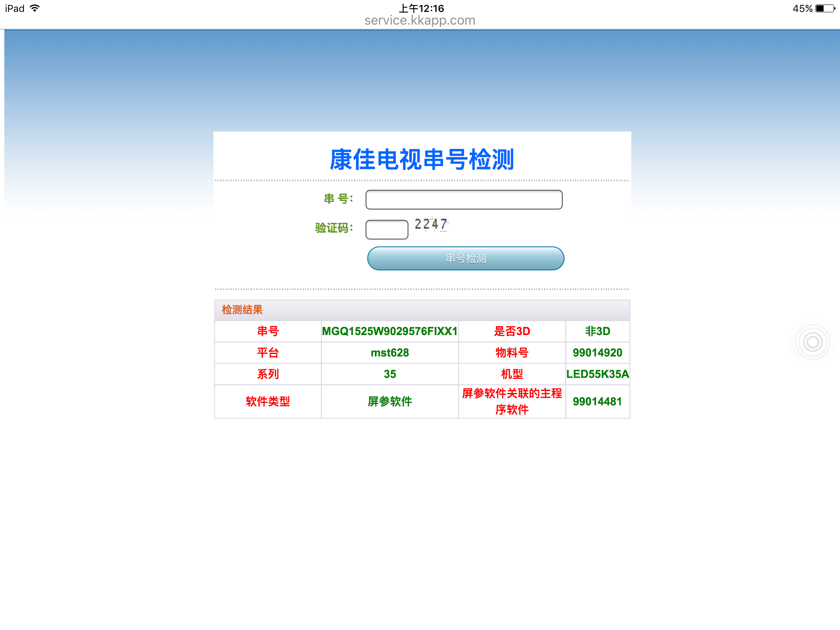Tap the 康佳电视串号检测 page title

(x=422, y=160)
